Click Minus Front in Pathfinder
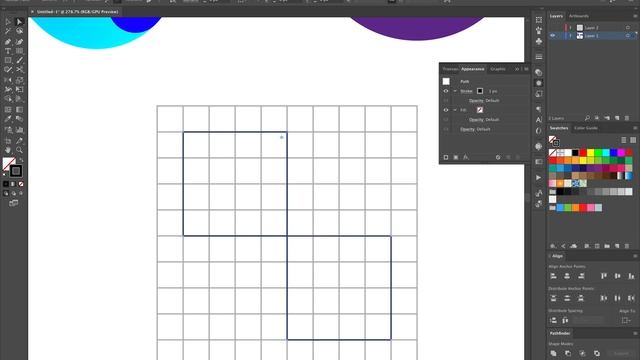Image resolution: width=640 pixels, height=360 pixels. 568,353
